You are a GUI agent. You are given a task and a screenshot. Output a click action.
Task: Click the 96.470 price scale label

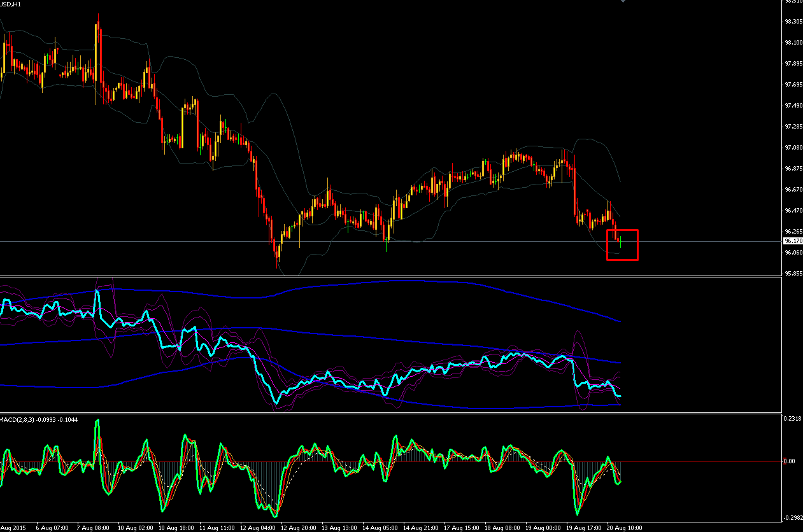[x=793, y=210]
